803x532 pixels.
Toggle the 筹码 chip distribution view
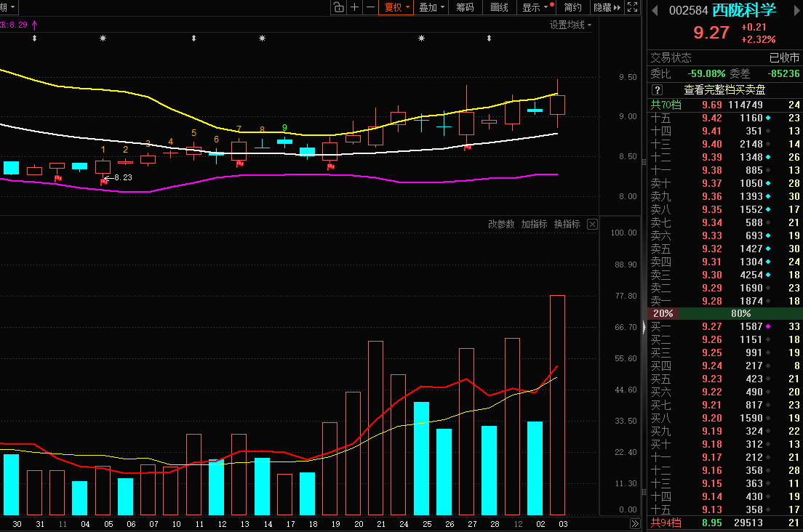pyautogui.click(x=465, y=7)
